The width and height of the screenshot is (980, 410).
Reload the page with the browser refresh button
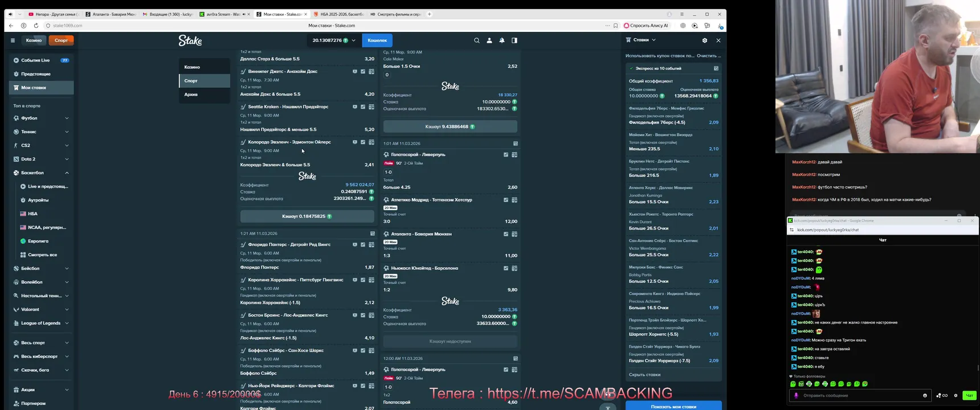(36, 26)
